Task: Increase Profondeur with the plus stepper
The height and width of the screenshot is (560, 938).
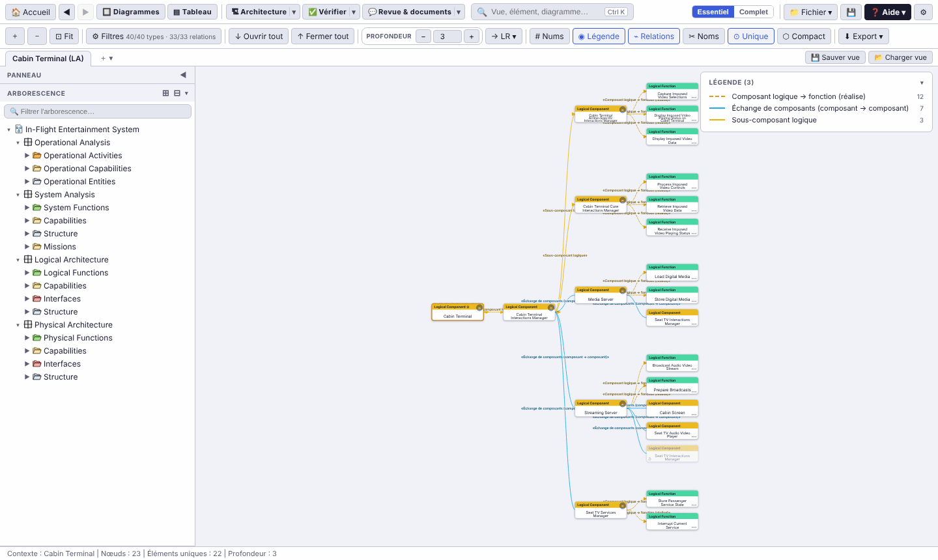Action: click(472, 36)
